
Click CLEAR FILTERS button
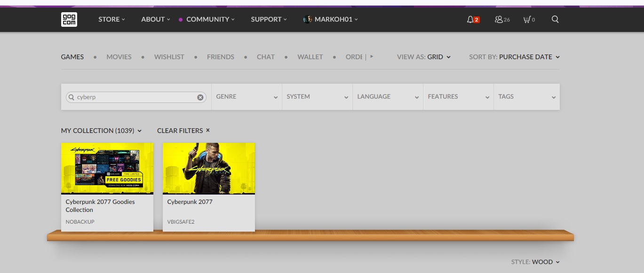coord(183,131)
